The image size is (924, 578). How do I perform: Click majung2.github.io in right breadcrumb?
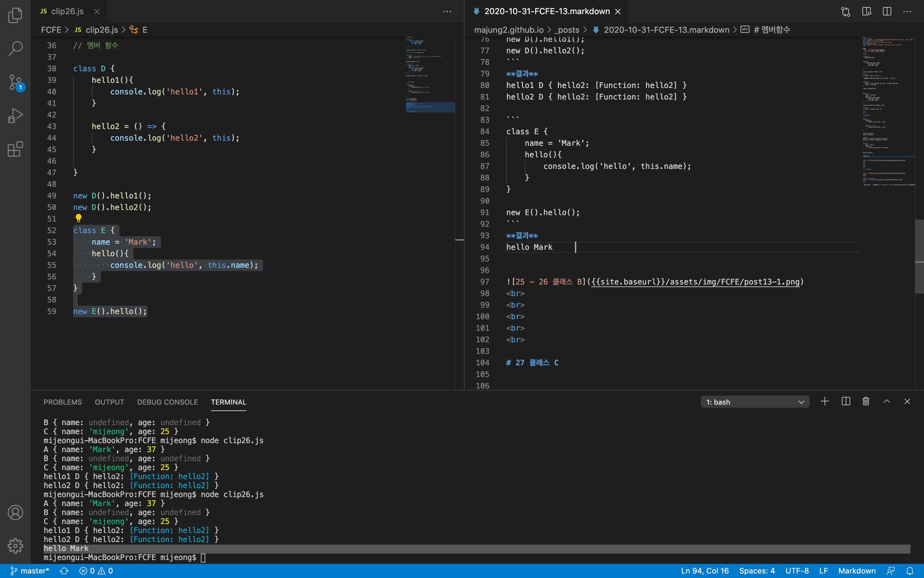point(509,30)
